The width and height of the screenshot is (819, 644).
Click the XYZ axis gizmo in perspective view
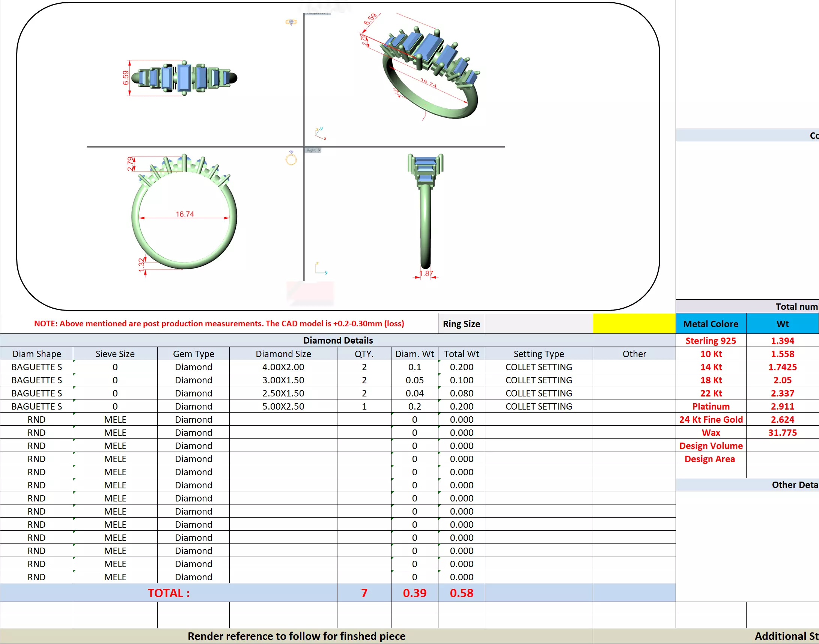[320, 134]
